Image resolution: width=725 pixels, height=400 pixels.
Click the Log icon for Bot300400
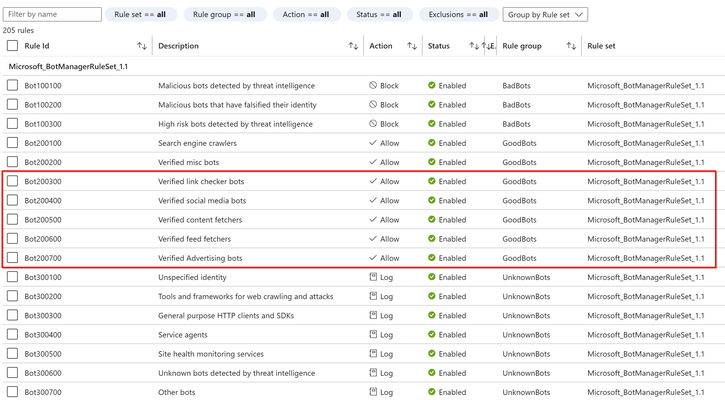[373, 334]
